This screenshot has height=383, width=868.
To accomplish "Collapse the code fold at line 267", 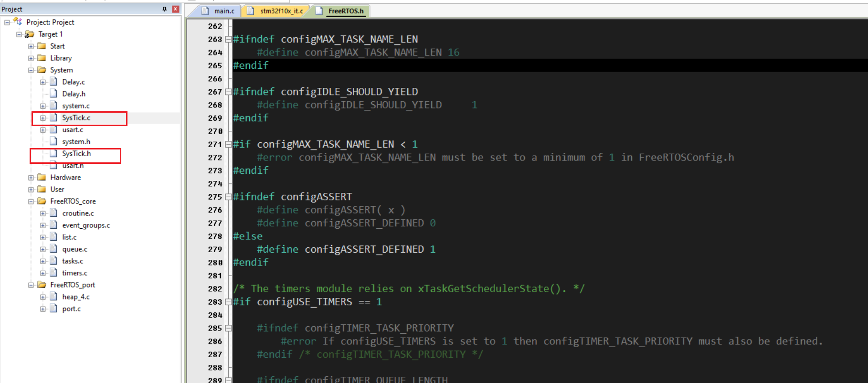I will click(228, 92).
